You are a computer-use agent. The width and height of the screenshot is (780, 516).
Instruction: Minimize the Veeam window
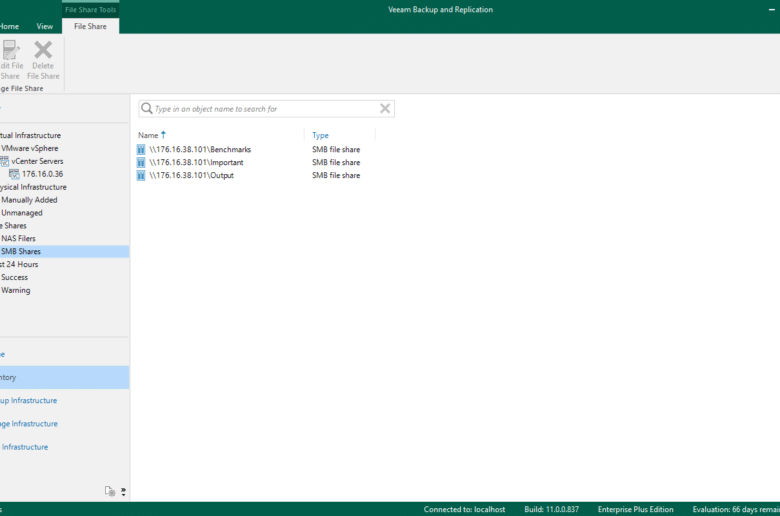click(772, 9)
